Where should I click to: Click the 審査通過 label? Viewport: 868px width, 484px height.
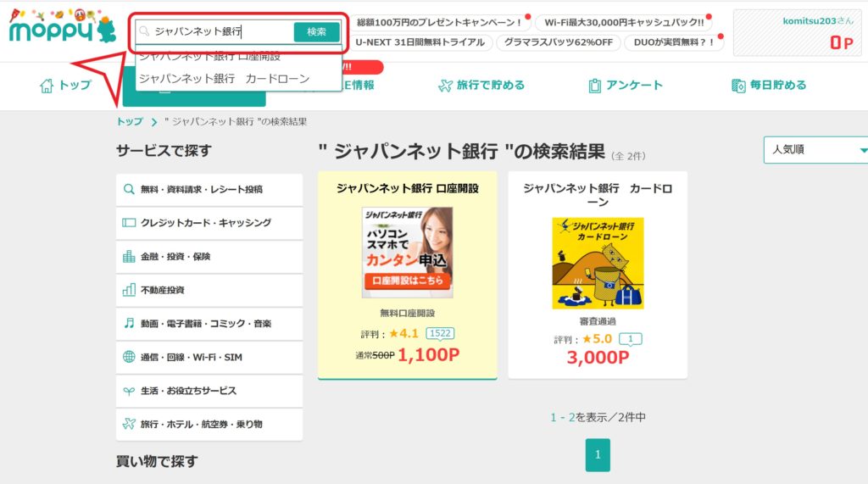tap(598, 321)
